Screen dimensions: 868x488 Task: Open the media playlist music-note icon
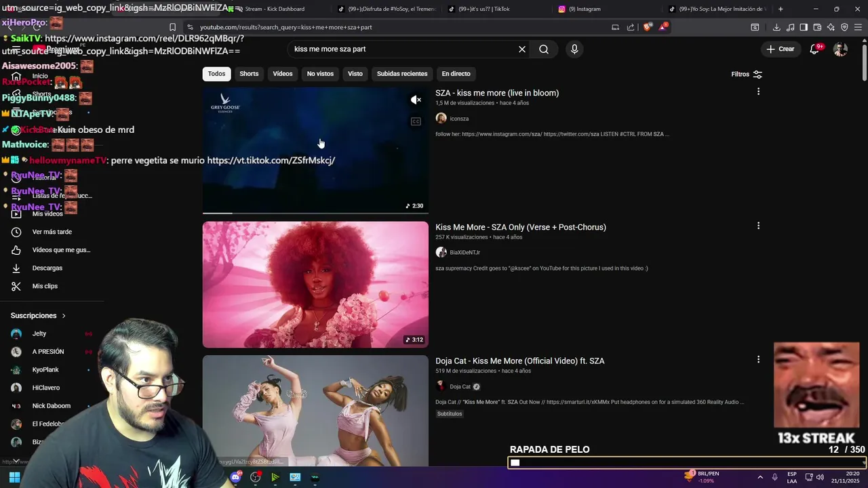(x=790, y=27)
